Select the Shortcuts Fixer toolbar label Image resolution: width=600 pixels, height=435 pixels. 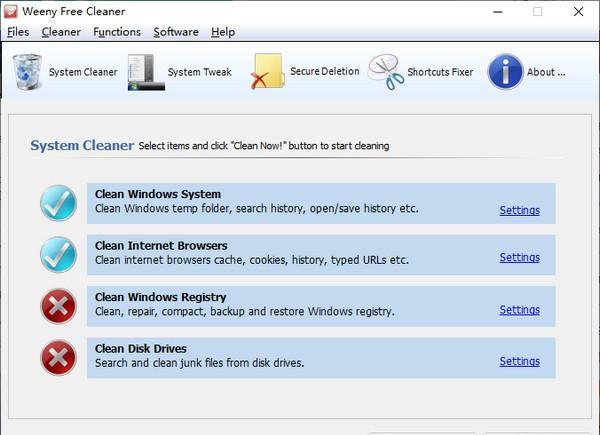point(440,72)
